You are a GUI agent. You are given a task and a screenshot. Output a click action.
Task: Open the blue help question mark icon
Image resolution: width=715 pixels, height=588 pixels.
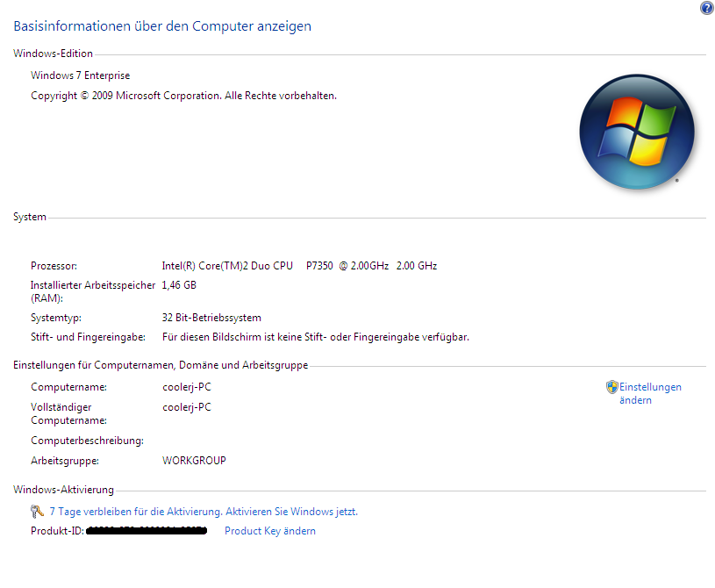tap(706, 8)
